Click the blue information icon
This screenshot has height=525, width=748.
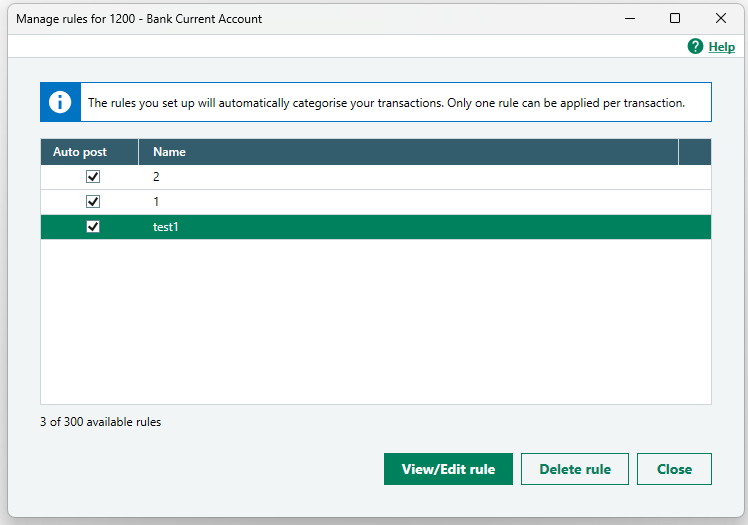pyautogui.click(x=61, y=102)
